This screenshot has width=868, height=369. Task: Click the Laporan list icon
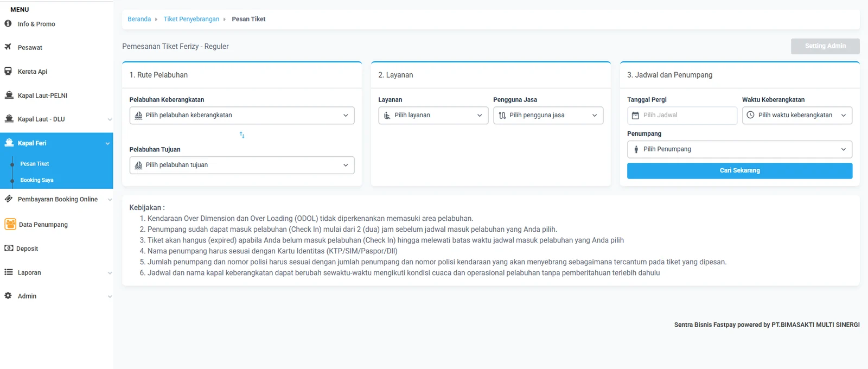pos(8,272)
